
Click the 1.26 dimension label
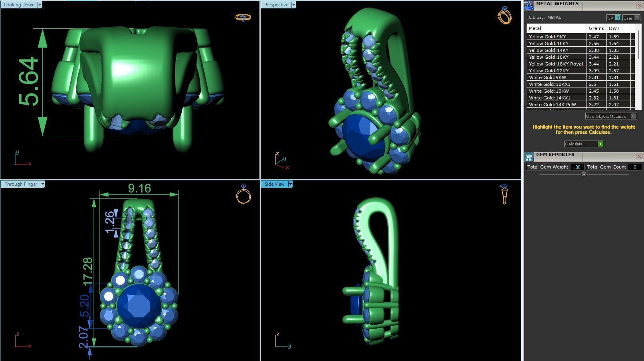pos(109,222)
